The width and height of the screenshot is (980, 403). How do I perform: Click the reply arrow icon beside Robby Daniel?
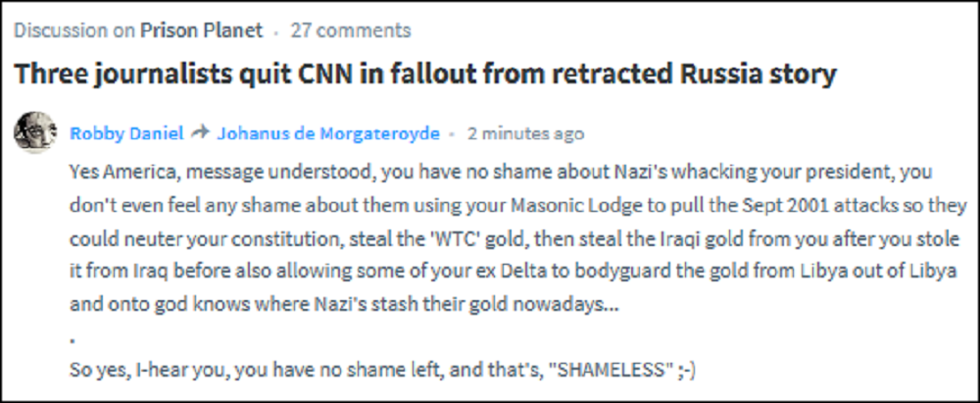coord(200,132)
